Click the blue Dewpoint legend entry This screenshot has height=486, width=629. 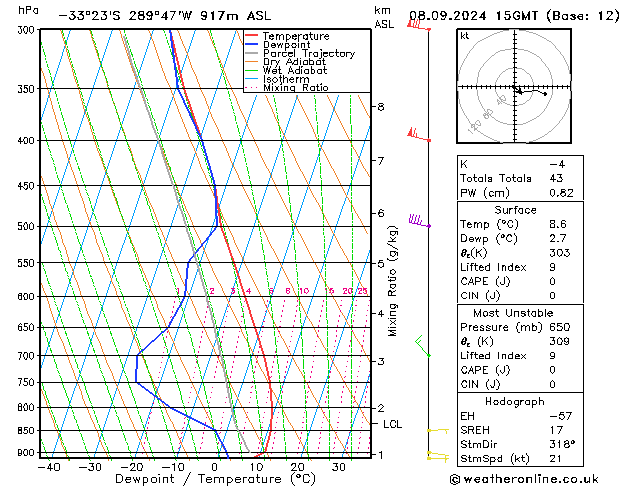point(278,45)
